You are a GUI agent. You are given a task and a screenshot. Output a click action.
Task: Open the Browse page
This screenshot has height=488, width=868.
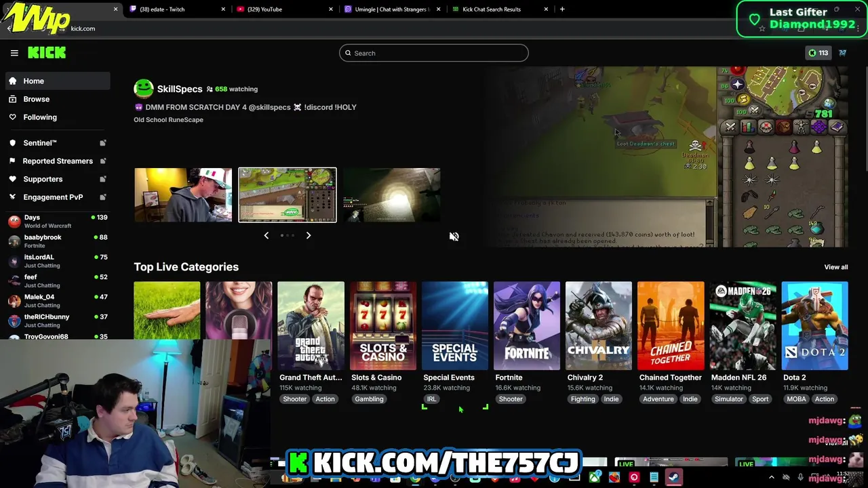tap(58, 99)
